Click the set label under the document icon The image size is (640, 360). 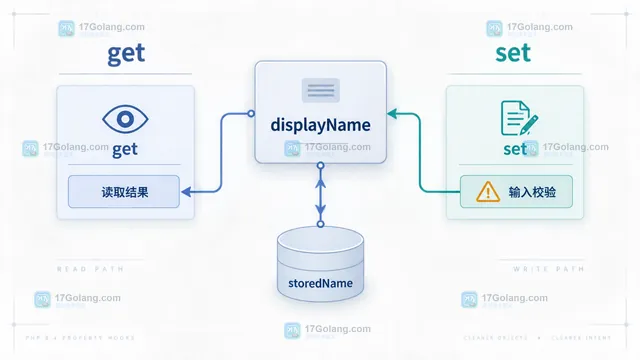515,149
